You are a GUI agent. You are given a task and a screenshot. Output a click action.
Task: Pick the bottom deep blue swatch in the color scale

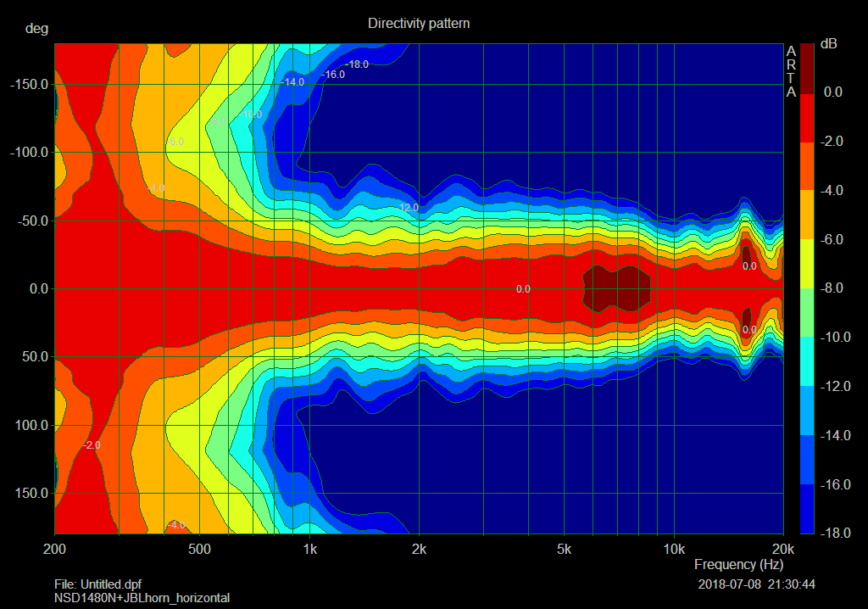pos(807,509)
